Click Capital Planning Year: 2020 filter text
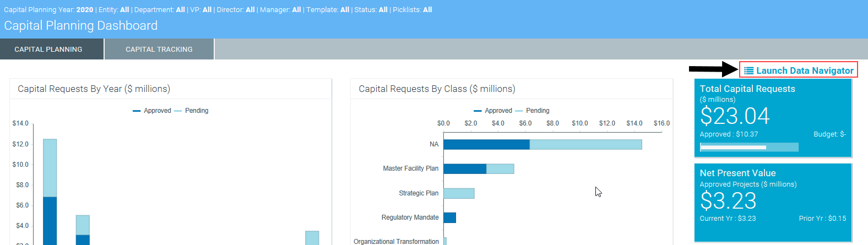 [48, 10]
